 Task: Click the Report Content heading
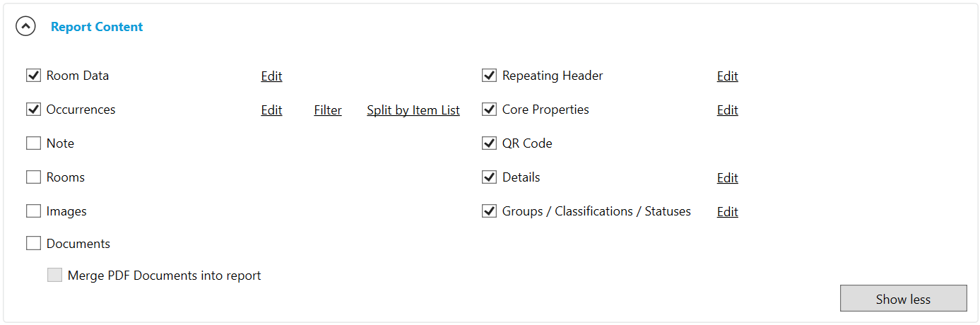coord(97,27)
